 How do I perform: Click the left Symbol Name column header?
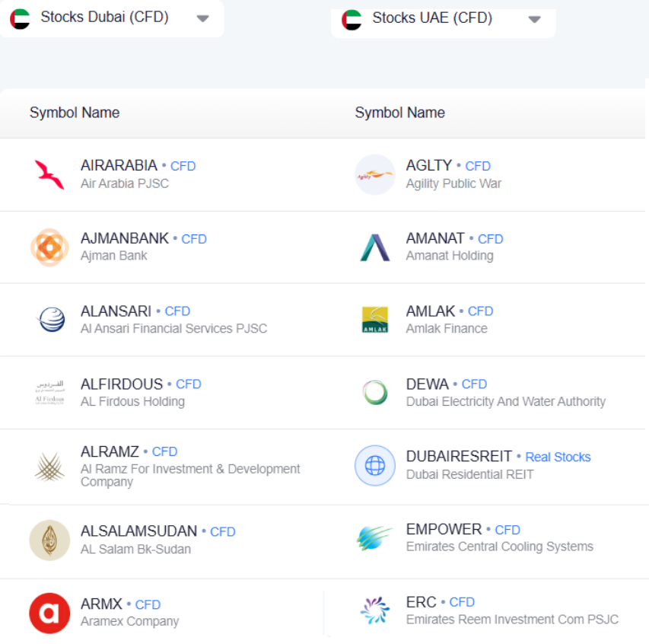pos(75,113)
